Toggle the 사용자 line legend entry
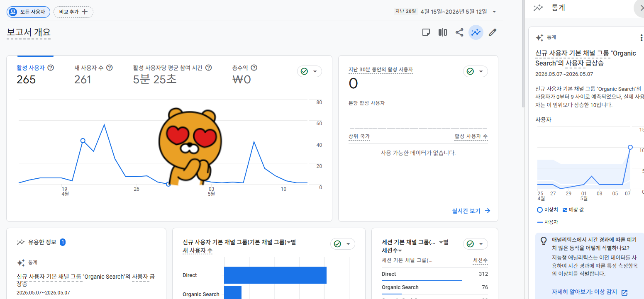Screen dimensions: 644x299 [x=548, y=222]
